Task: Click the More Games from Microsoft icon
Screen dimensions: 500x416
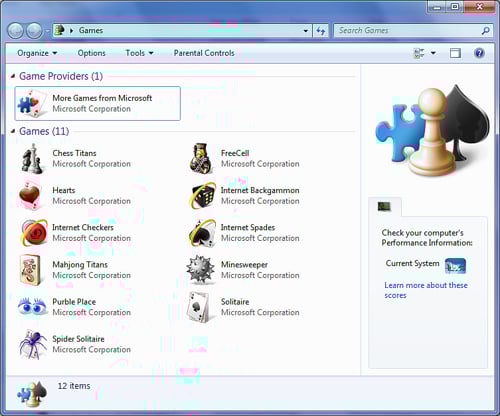Action: tap(32, 103)
